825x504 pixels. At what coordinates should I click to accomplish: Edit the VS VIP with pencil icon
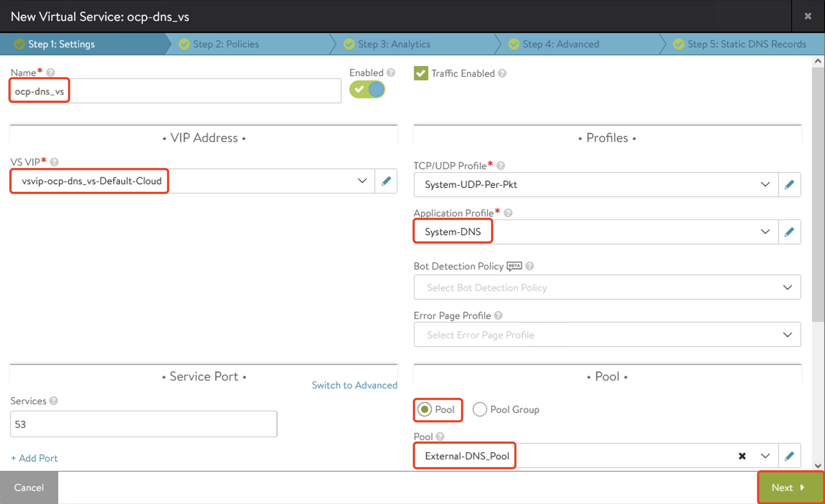coord(386,181)
